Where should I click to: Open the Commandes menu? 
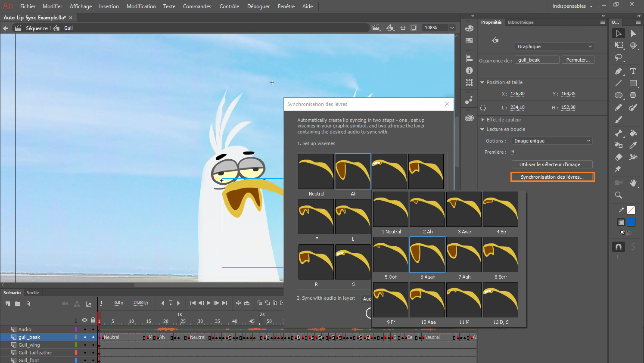point(197,6)
